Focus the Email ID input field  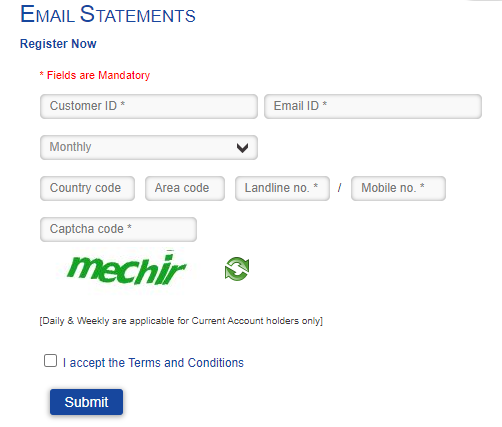[x=373, y=106]
